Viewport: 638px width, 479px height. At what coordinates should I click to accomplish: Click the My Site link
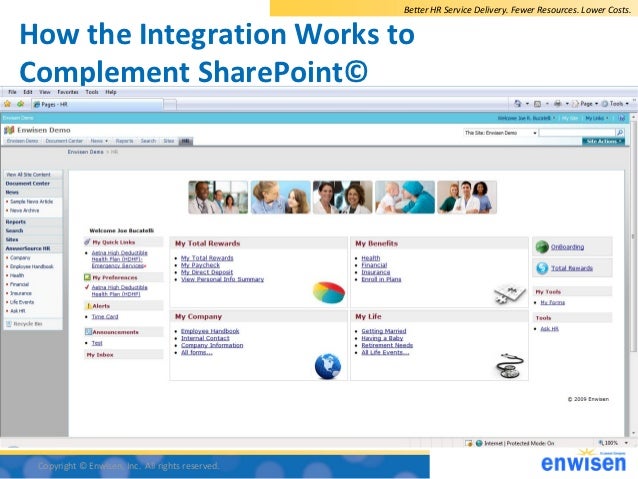[570, 118]
